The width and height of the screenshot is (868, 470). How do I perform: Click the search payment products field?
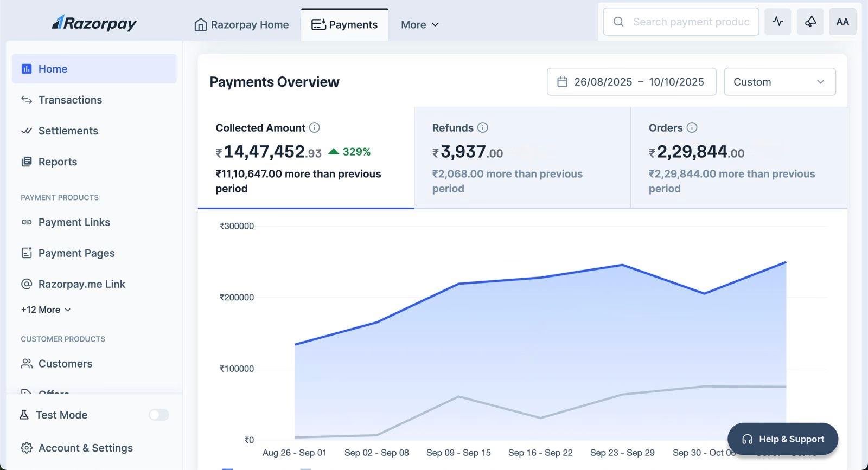[681, 22]
